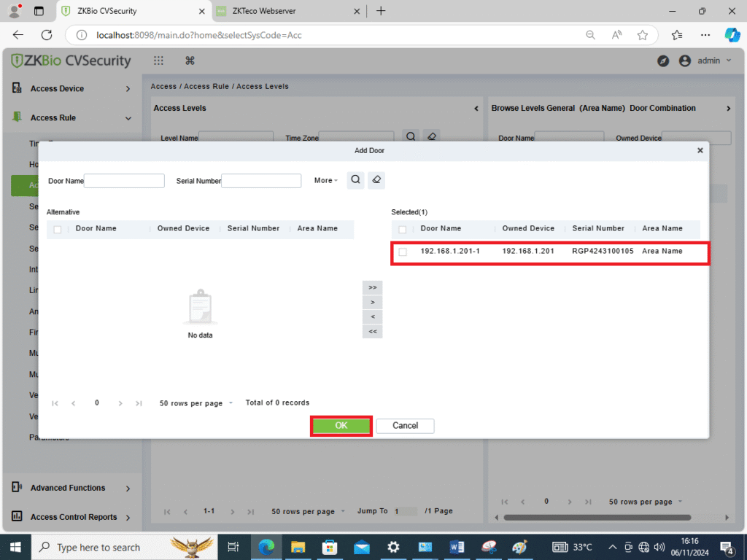Screen dimensions: 747x560
Task: Click the move all left (<<) arrow button
Action: [372, 332]
